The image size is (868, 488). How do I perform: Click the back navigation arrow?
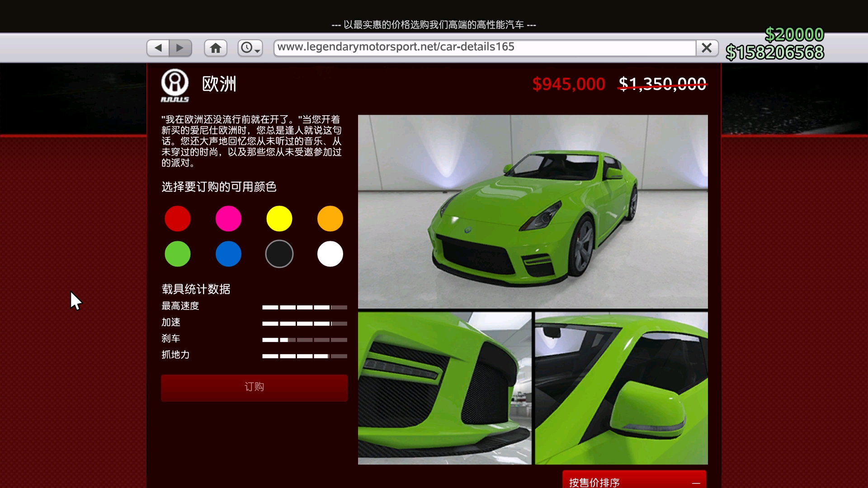click(x=157, y=47)
